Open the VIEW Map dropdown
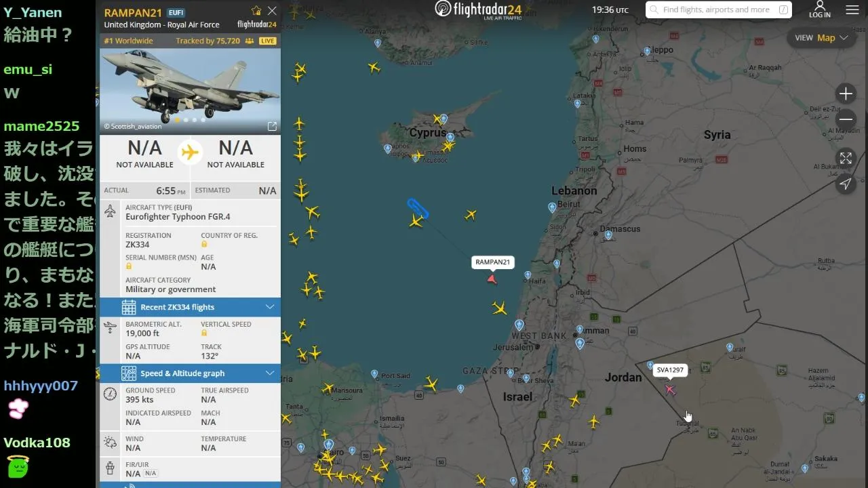This screenshot has height=488, width=868. (822, 38)
